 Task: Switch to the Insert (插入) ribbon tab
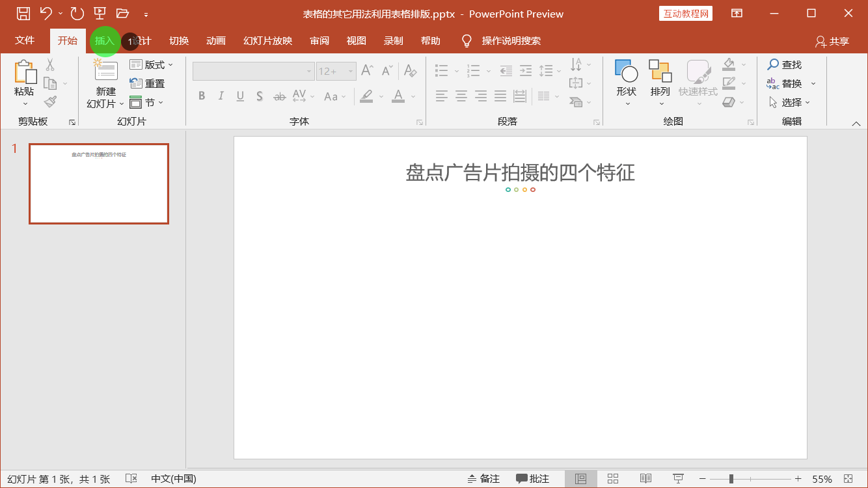pos(105,40)
